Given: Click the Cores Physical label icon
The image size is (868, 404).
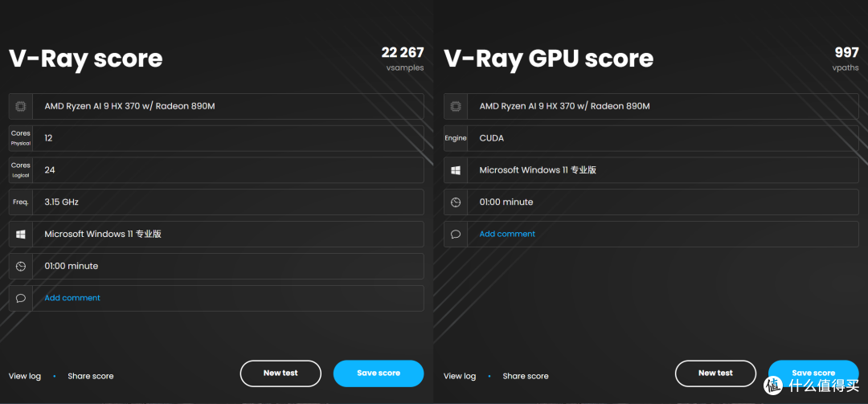Looking at the screenshot, I should point(20,138).
